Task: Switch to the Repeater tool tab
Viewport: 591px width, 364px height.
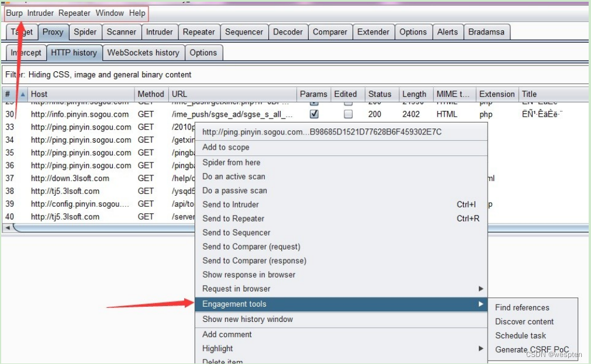Action: (x=199, y=32)
